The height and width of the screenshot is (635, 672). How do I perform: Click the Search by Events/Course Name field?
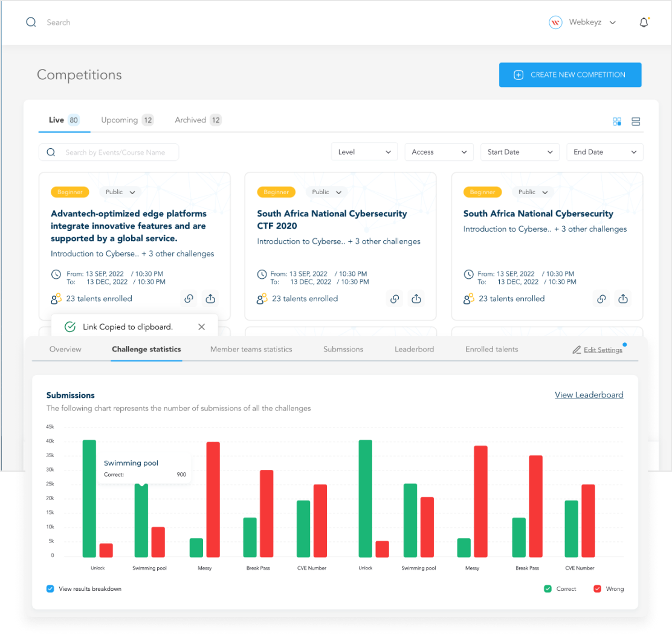pos(115,152)
